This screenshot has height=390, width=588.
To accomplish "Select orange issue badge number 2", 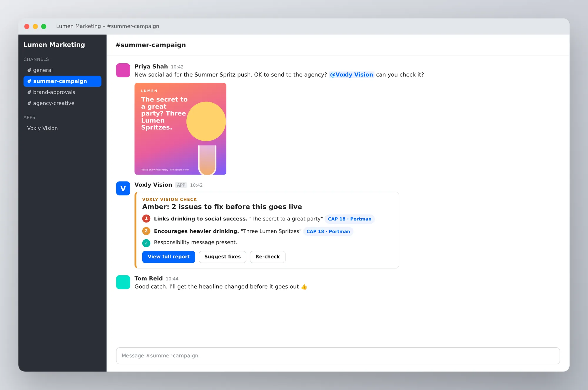I will (146, 231).
